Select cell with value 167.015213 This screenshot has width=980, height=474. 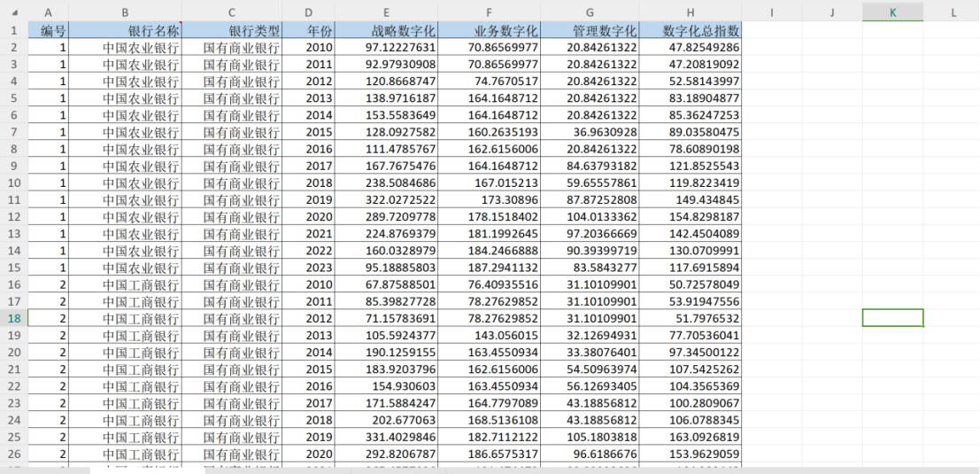490,182
